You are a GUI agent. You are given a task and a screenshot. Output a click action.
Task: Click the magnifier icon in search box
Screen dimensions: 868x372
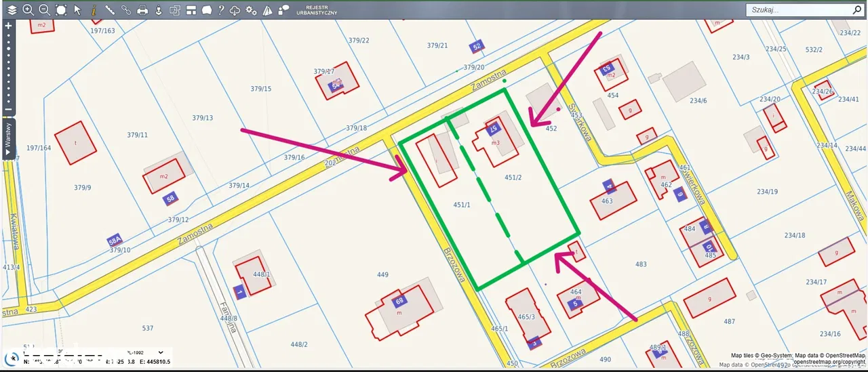coord(856,10)
